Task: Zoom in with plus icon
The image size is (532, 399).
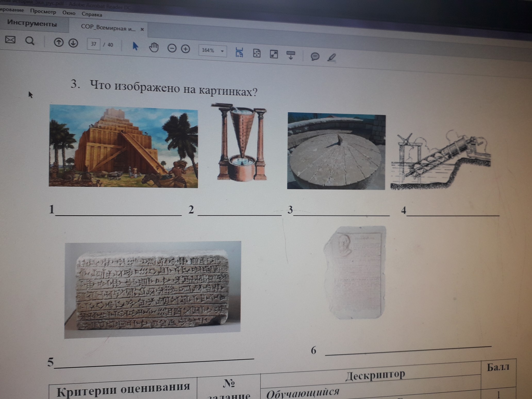Action: (x=186, y=49)
